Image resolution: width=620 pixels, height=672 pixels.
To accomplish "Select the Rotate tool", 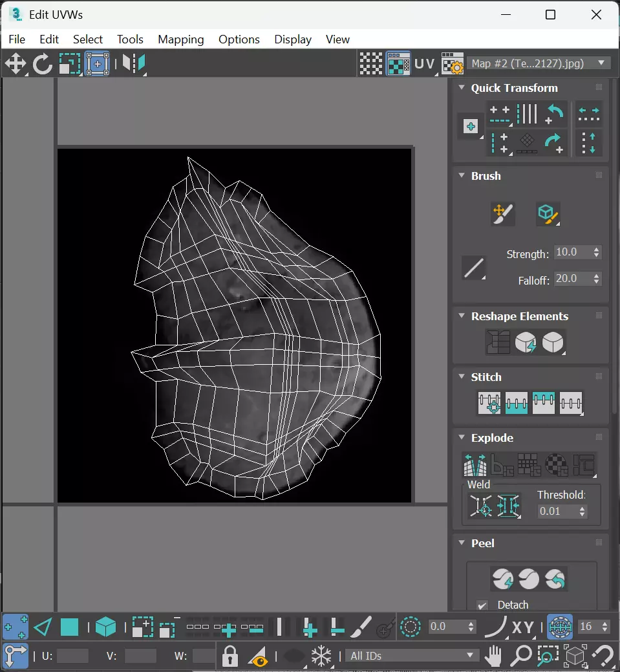I will tap(43, 63).
